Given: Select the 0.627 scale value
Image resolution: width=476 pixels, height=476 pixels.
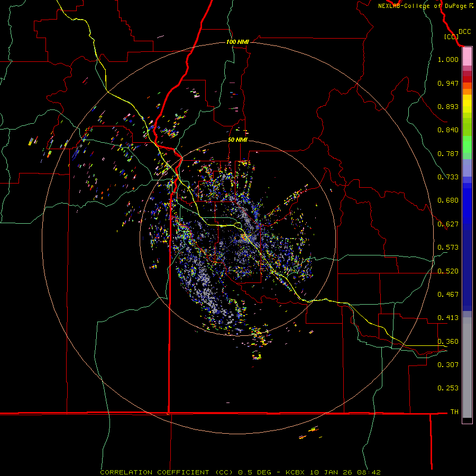Looking at the screenshot, I should click(448, 224).
